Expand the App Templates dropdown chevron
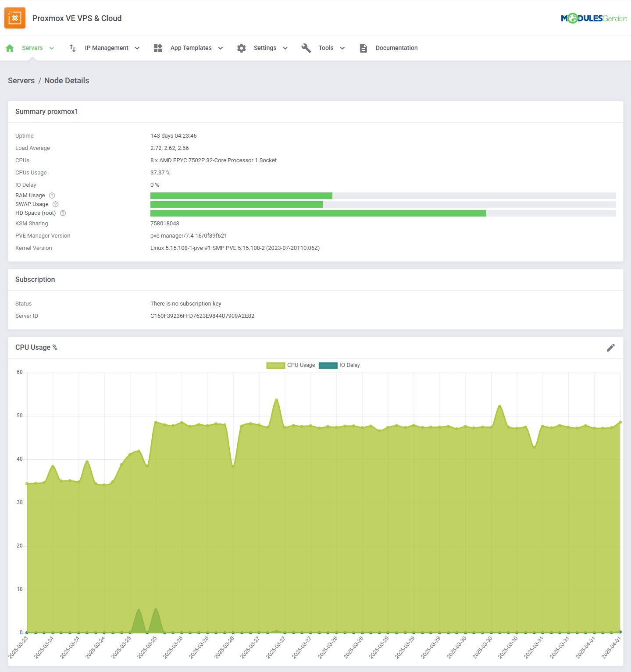The height and width of the screenshot is (672, 631). [x=221, y=48]
